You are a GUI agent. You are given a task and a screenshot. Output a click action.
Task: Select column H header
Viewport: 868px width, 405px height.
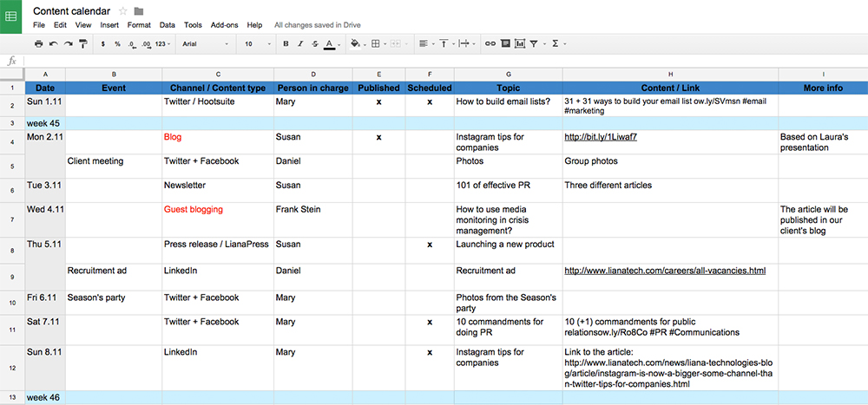pyautogui.click(x=670, y=74)
